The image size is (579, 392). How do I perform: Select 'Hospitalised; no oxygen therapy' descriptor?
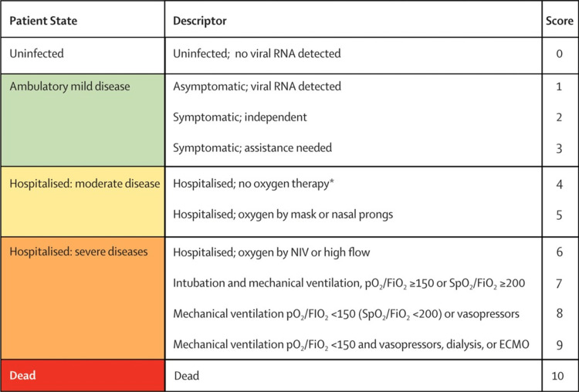tap(253, 184)
